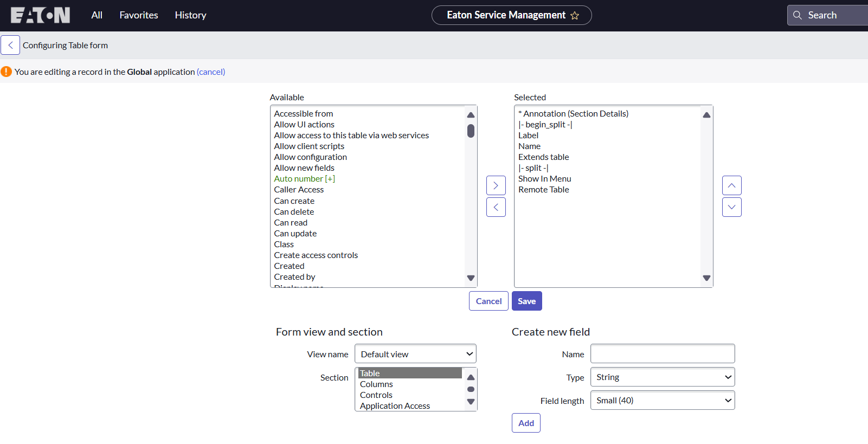Remove field from Selected with left arrow

496,207
